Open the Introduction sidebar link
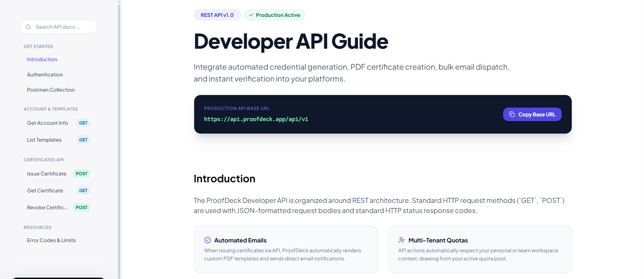The height and width of the screenshot is (279, 644). pyautogui.click(x=42, y=60)
